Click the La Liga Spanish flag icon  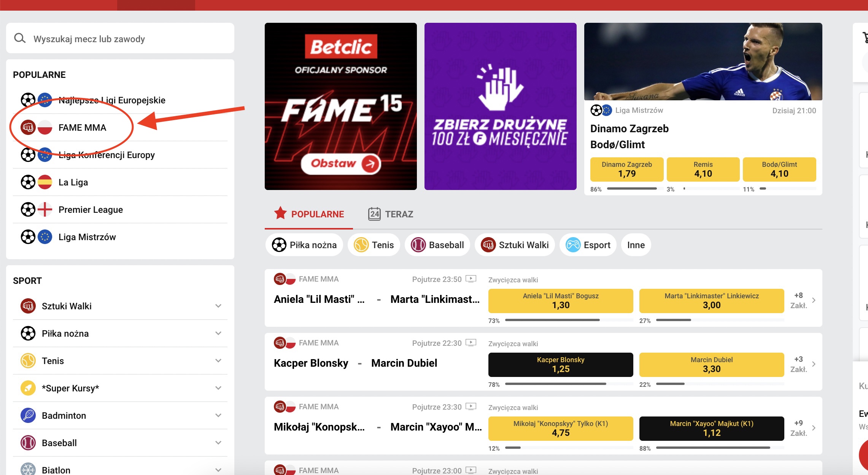click(x=45, y=182)
